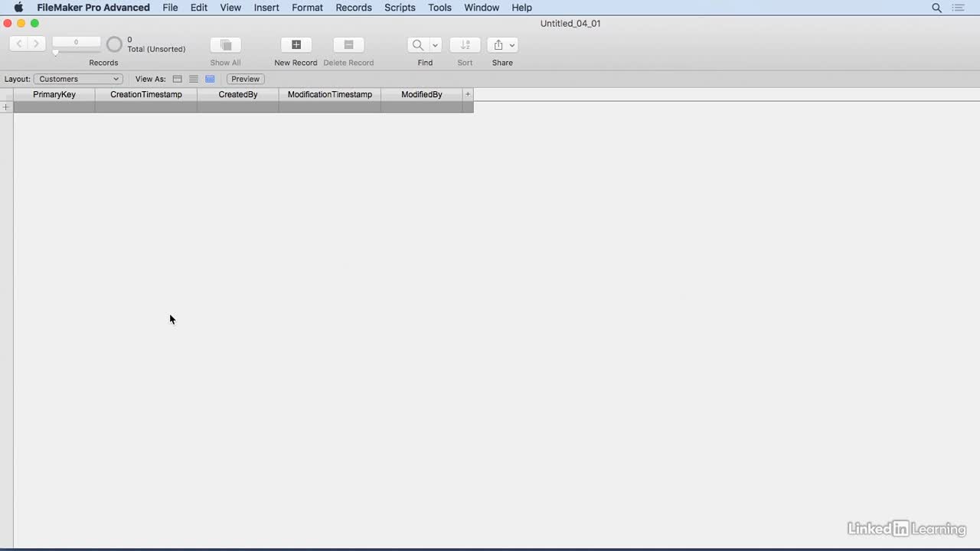Open the FileMaker Pro Advanced menu
This screenshot has width=980, height=551.
tap(93, 8)
